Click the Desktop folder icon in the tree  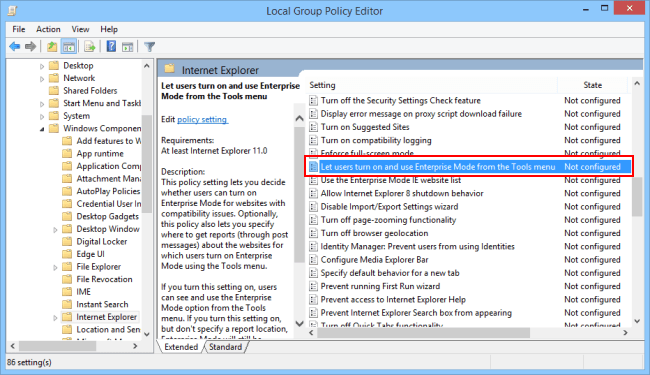54,65
